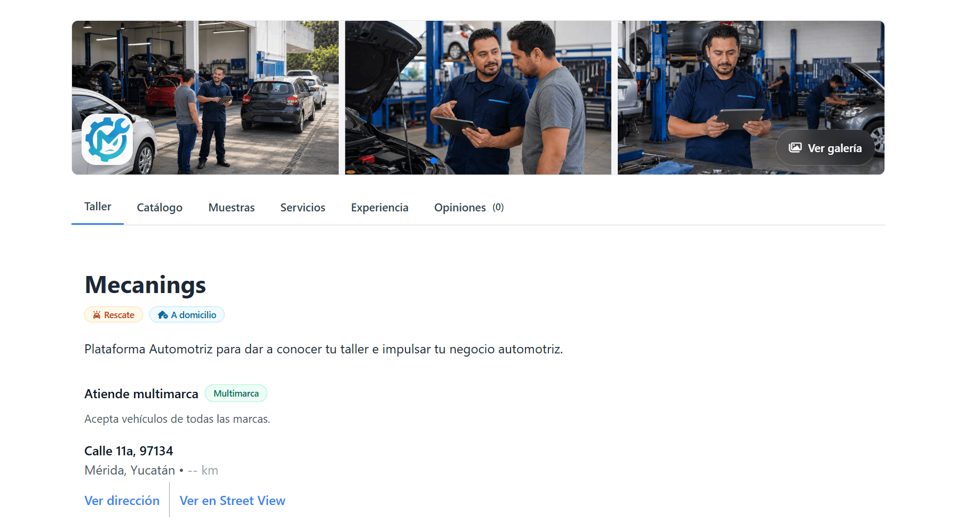
Task: Go to the Servicios tab
Action: [x=302, y=208]
